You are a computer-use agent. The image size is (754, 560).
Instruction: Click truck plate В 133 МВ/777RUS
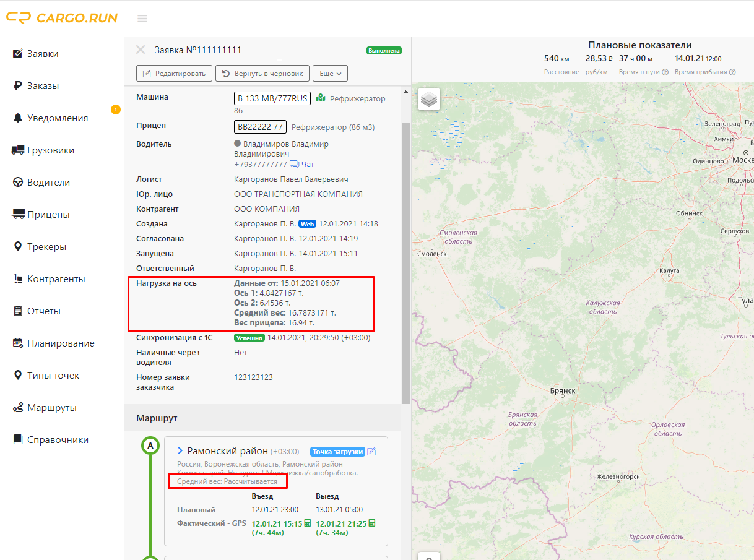[x=272, y=98]
